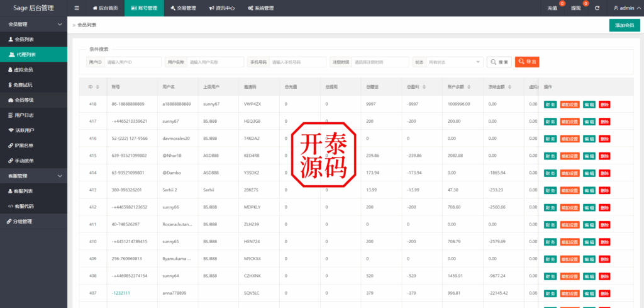The image size is (644, 308).
Task: Open 后台首页 tab
Action: point(105,8)
